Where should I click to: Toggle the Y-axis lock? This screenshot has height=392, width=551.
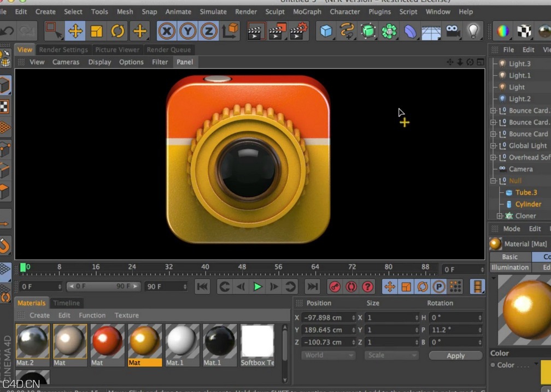[x=187, y=31]
